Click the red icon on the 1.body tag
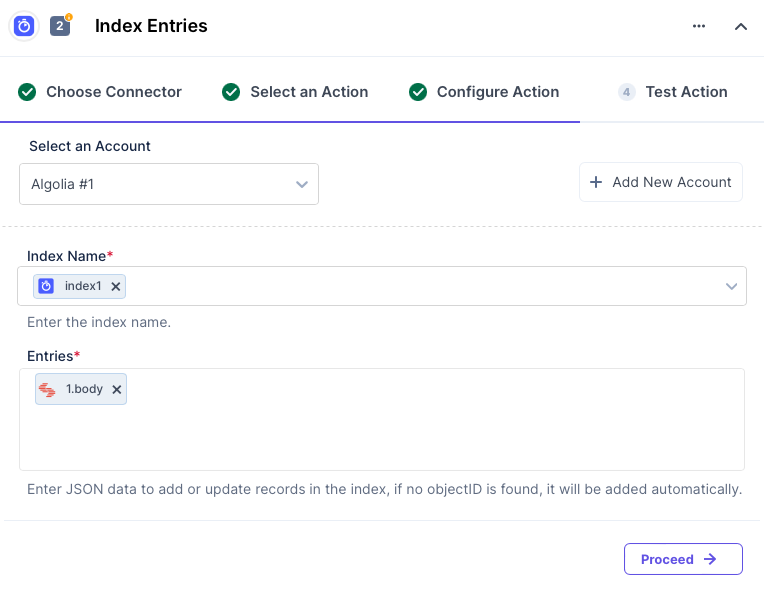Image resolution: width=764 pixels, height=592 pixels. 47,390
